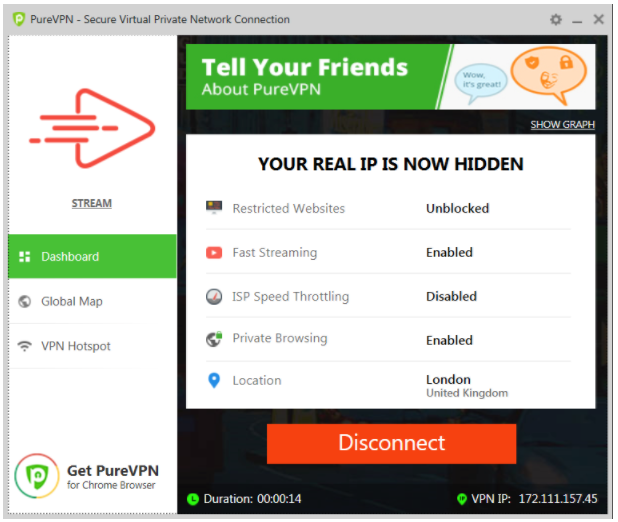This screenshot has height=522, width=618.
Task: Click the STREAM mode link
Action: pyautogui.click(x=92, y=203)
